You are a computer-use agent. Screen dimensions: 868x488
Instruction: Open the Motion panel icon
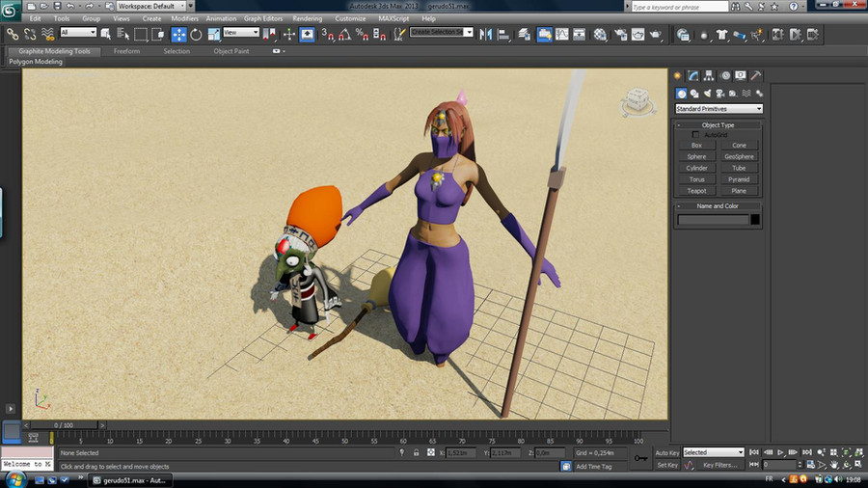(725, 75)
